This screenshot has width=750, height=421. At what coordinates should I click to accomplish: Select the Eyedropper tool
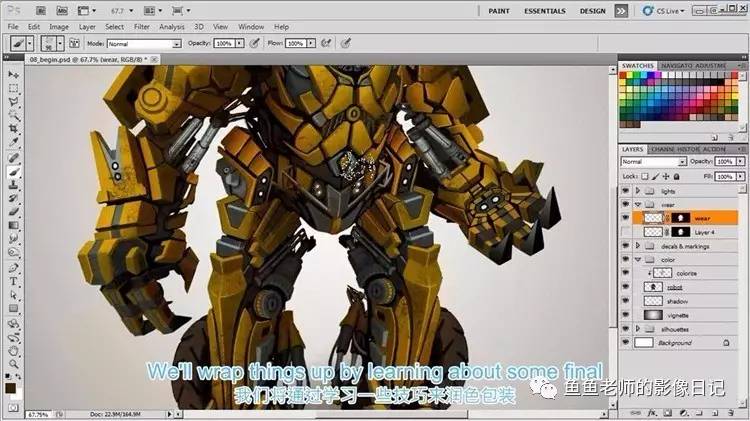click(13, 142)
